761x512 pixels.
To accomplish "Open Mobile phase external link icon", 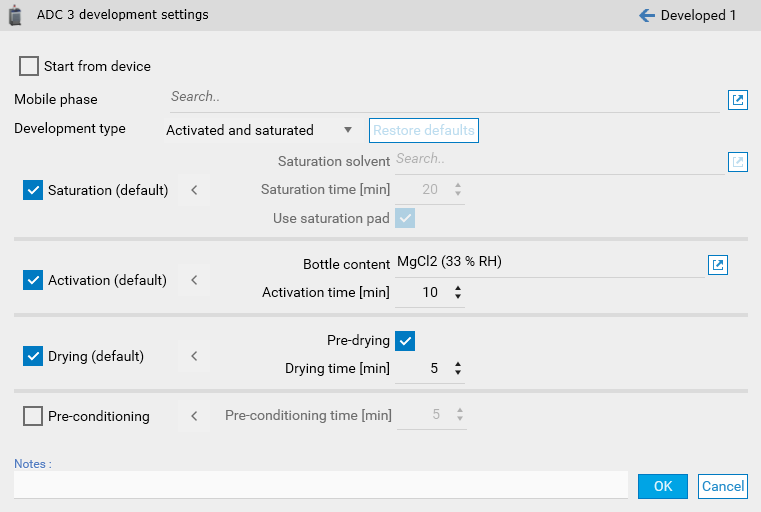I will pyautogui.click(x=737, y=99).
